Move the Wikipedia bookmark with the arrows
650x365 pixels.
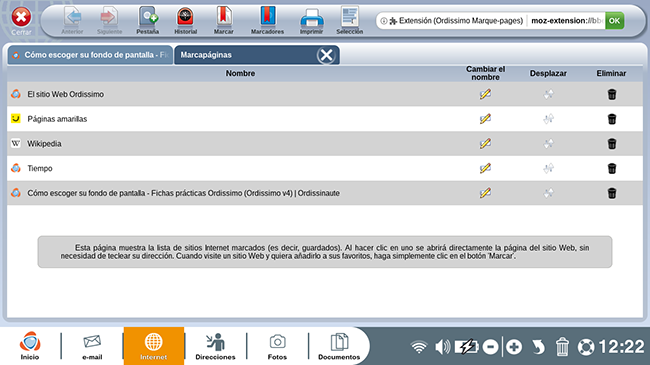pyautogui.click(x=548, y=144)
